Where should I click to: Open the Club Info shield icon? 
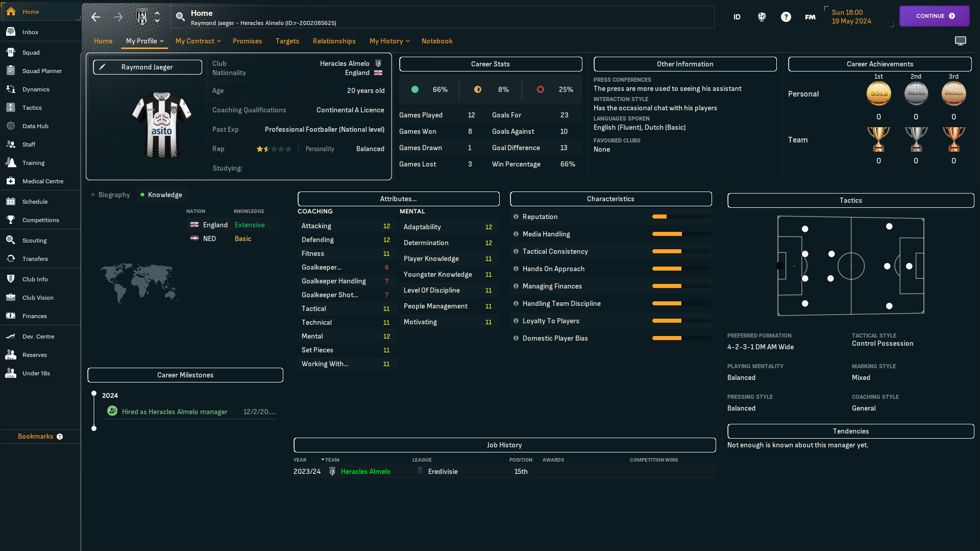tap(11, 279)
